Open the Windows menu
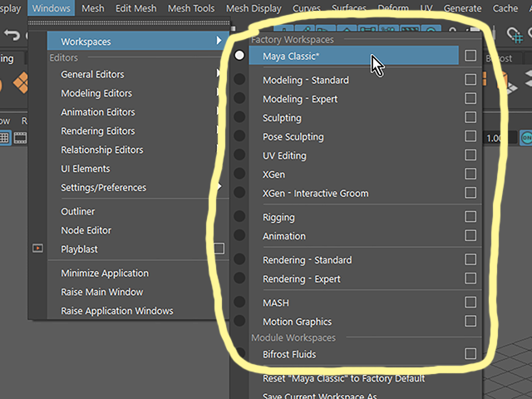Viewport: 532px width, 399px height. coord(52,8)
